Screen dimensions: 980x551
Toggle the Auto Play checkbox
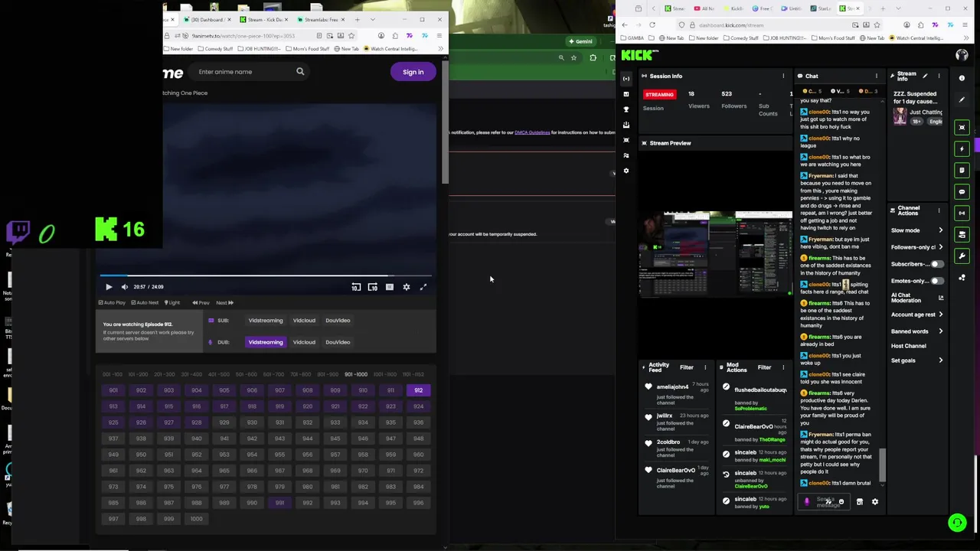(x=112, y=302)
